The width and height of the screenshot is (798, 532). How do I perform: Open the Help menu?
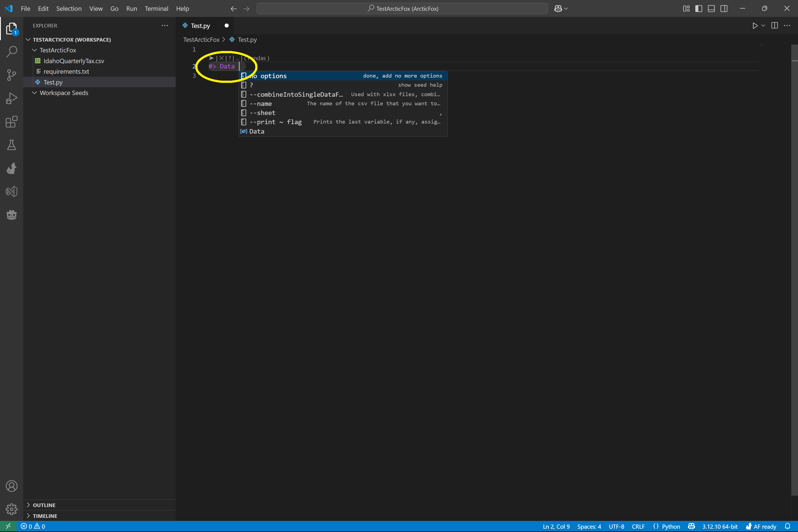point(183,9)
